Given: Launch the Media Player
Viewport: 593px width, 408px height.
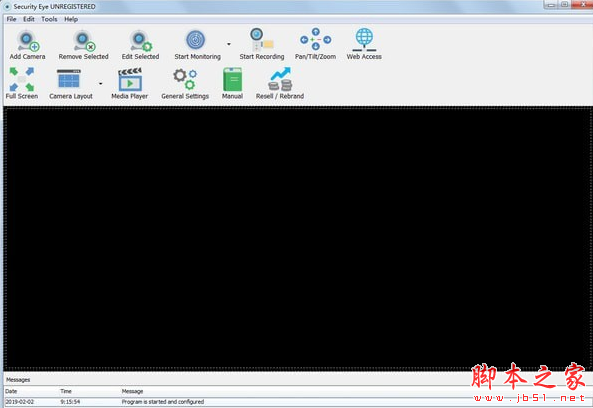Looking at the screenshot, I should [x=130, y=84].
